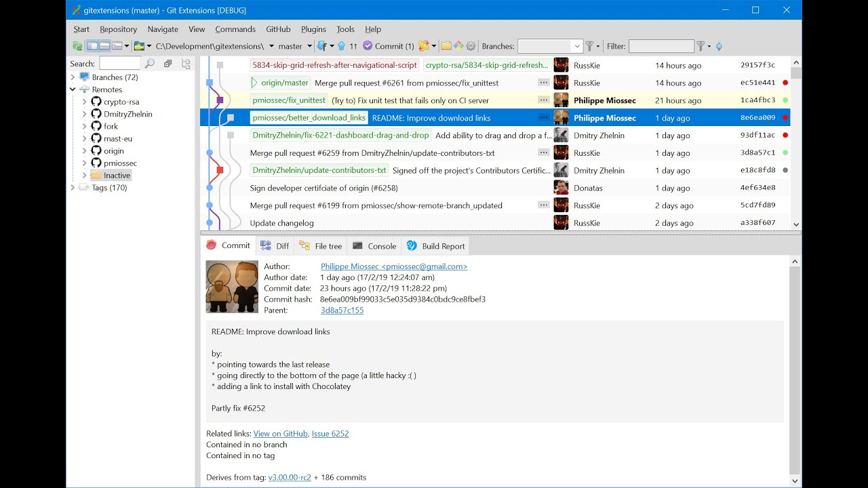This screenshot has width=868, height=488.
Task: Click the sidebar search magnifier icon
Action: pos(150,64)
